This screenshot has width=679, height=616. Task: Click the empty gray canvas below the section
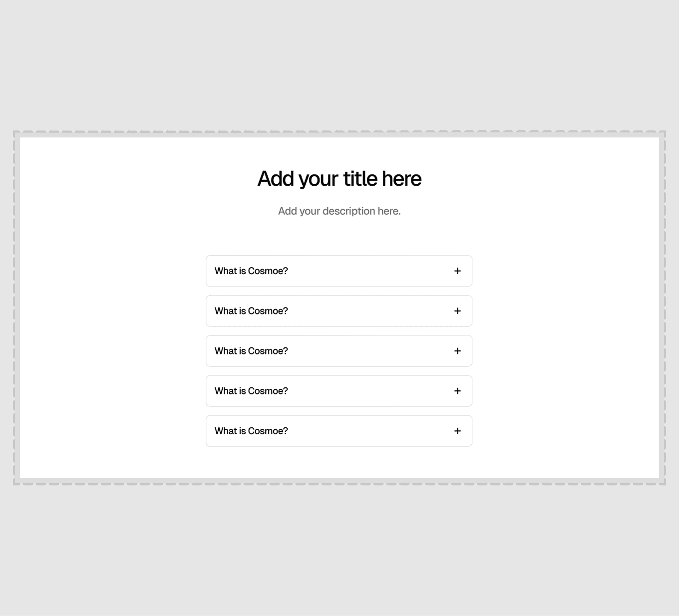[x=339, y=549]
